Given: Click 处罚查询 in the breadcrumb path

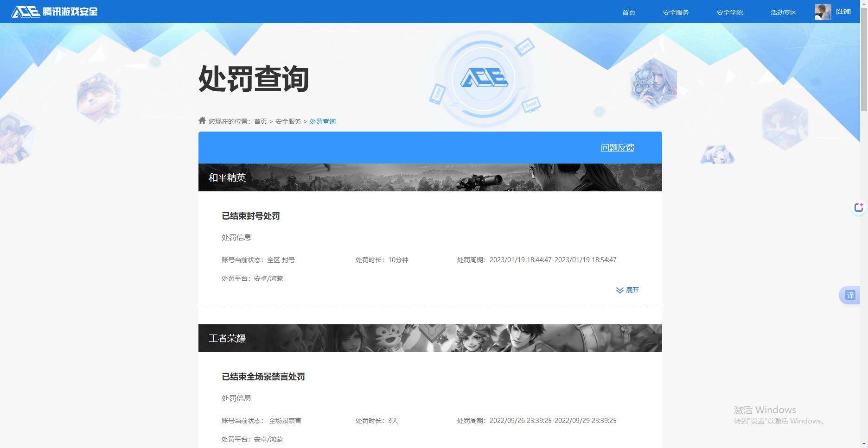Looking at the screenshot, I should point(323,121).
